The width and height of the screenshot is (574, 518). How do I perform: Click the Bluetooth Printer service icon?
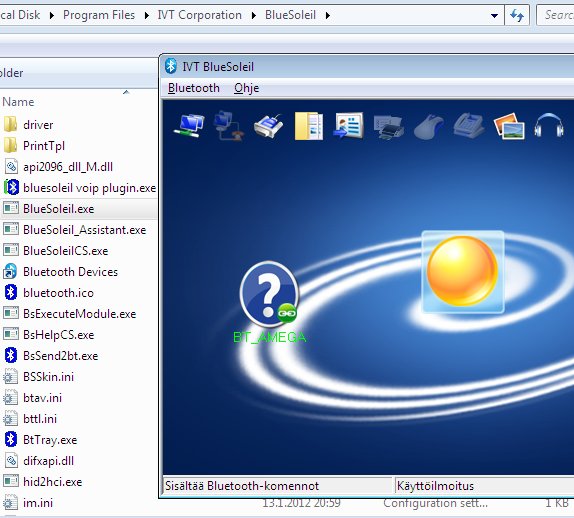pyautogui.click(x=389, y=127)
